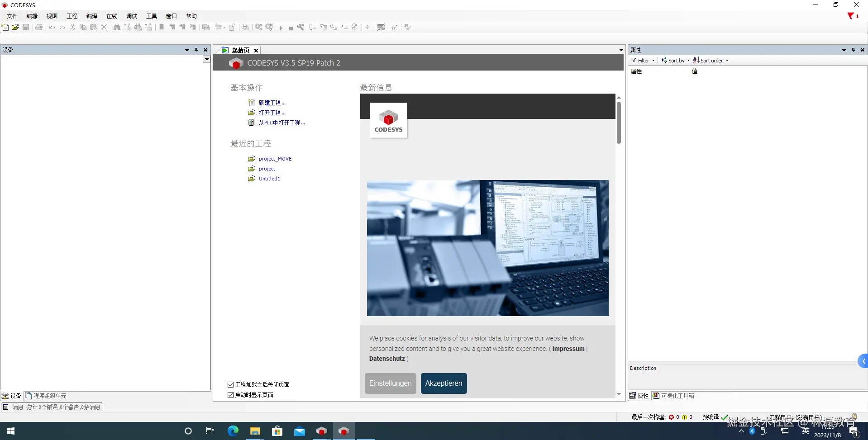Image resolution: width=868 pixels, height=440 pixels.
Task: Open the 编辑 menu
Action: [32, 16]
